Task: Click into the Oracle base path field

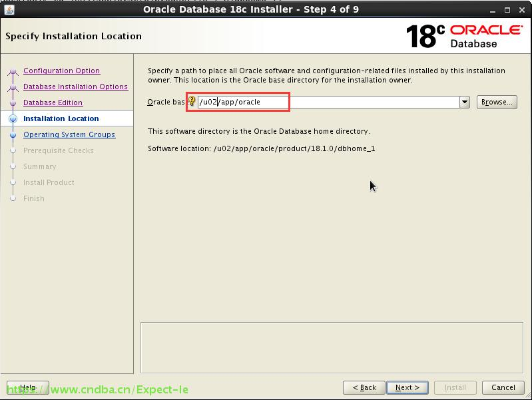Action: (328, 102)
